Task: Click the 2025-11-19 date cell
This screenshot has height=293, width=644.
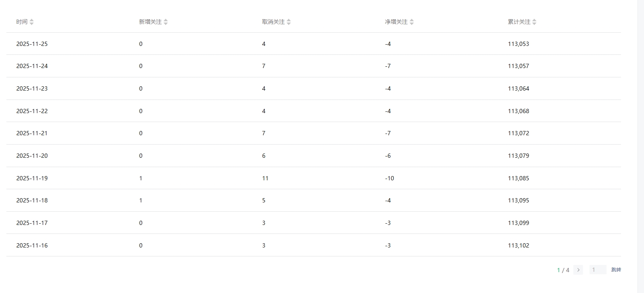Action: click(x=32, y=178)
